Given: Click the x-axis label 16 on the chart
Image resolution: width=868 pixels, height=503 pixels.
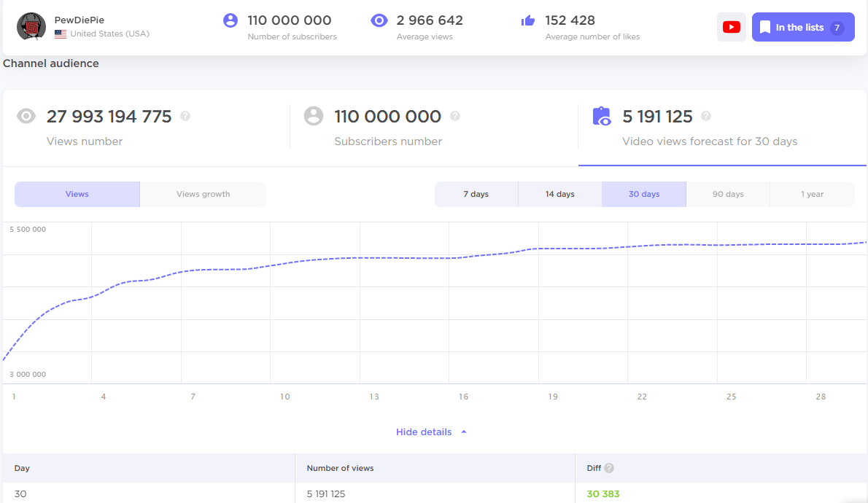Looking at the screenshot, I should (x=463, y=397).
